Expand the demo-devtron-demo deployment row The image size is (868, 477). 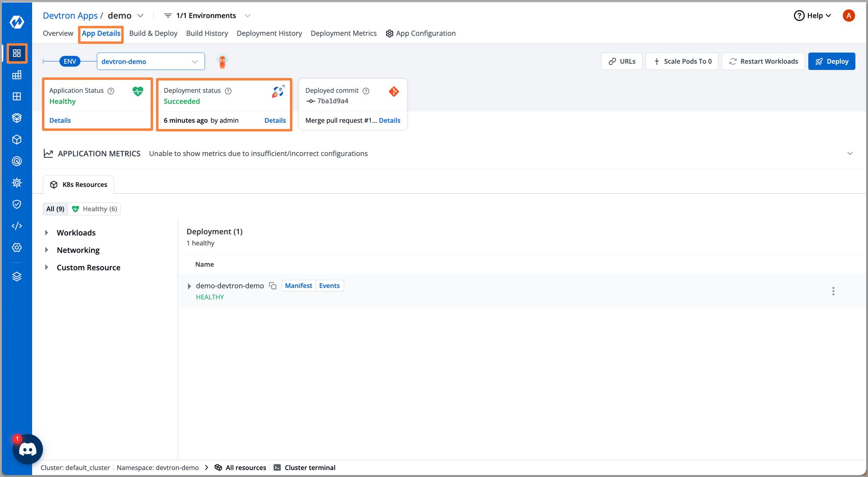tap(189, 286)
